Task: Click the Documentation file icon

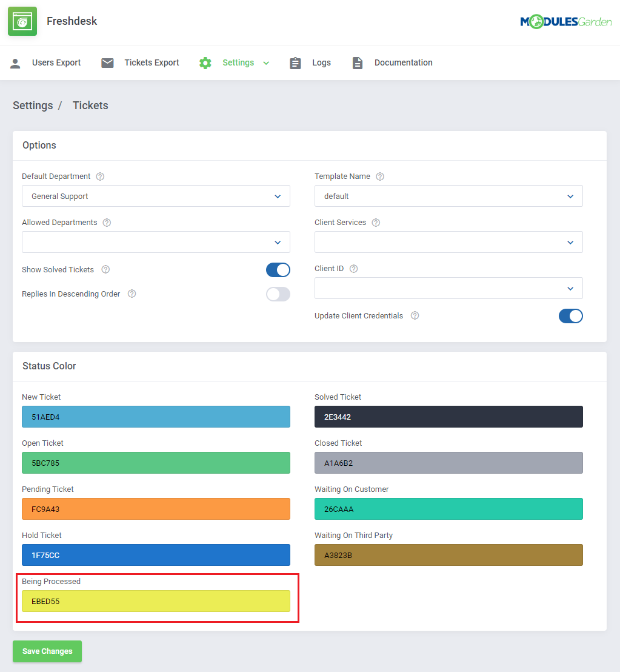Action: coord(358,63)
